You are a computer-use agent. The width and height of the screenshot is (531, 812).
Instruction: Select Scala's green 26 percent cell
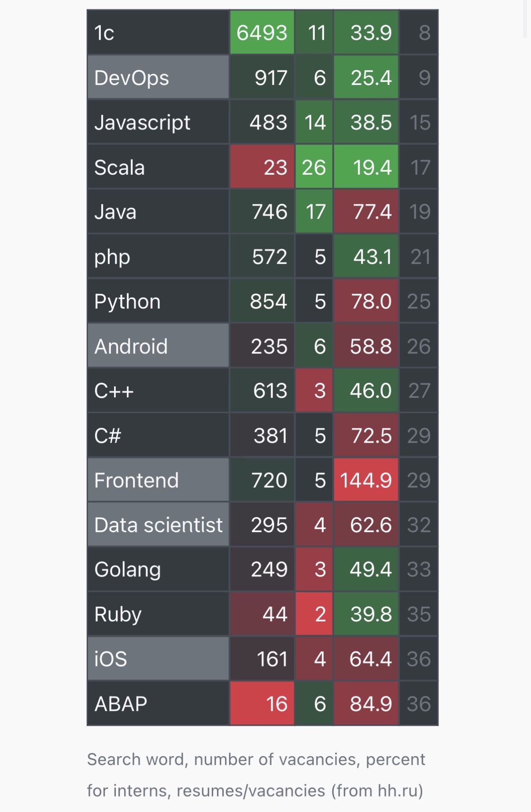[313, 167]
